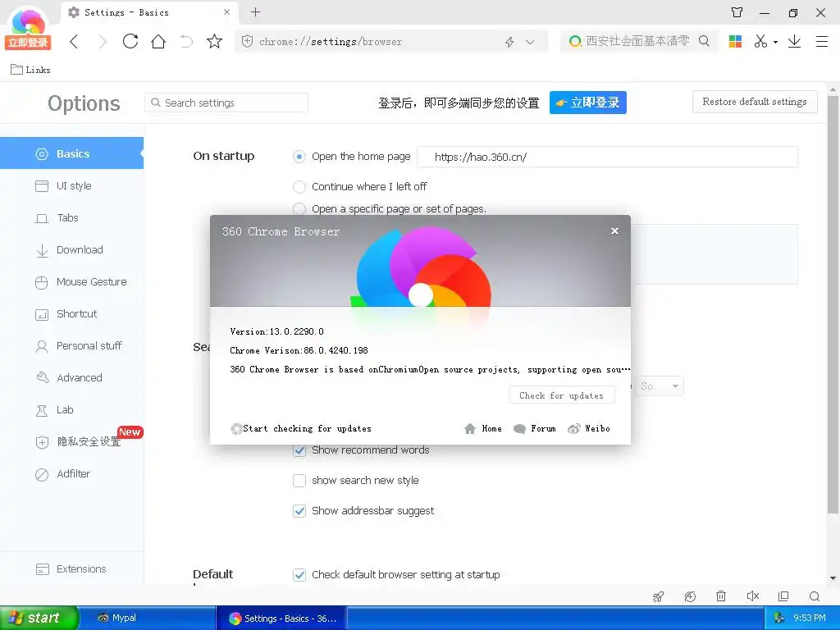Select Basics in the sidebar
This screenshot has width=840, height=630.
tap(72, 153)
